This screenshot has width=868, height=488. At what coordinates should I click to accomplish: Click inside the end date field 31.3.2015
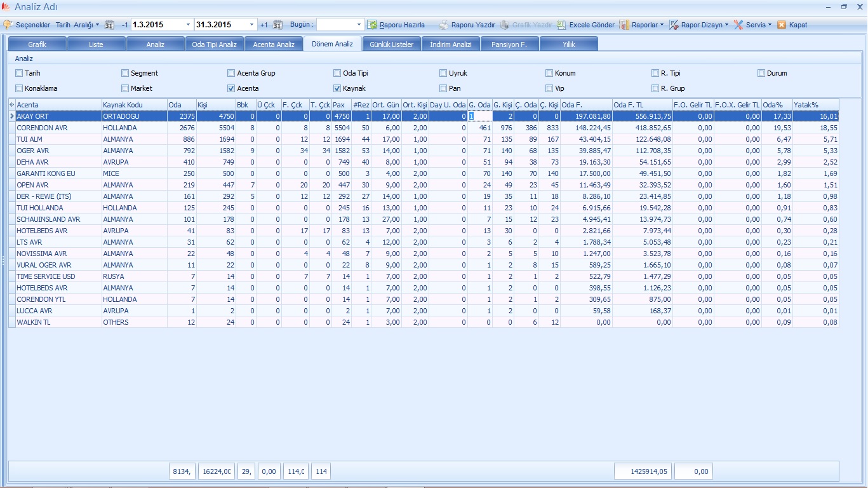(221, 25)
